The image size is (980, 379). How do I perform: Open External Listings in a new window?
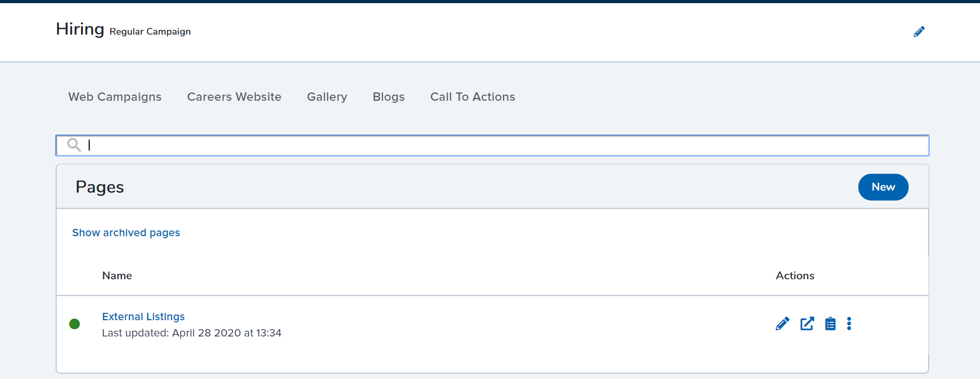point(807,323)
